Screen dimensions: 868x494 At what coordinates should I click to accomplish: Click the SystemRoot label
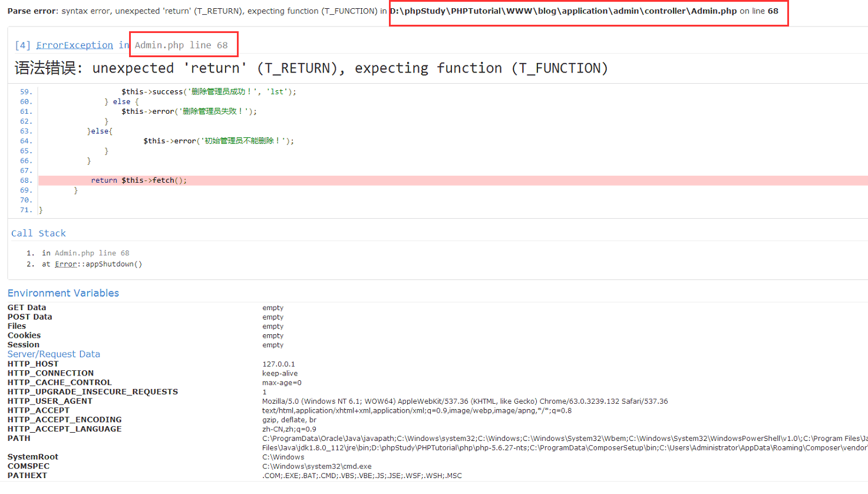pyautogui.click(x=33, y=457)
